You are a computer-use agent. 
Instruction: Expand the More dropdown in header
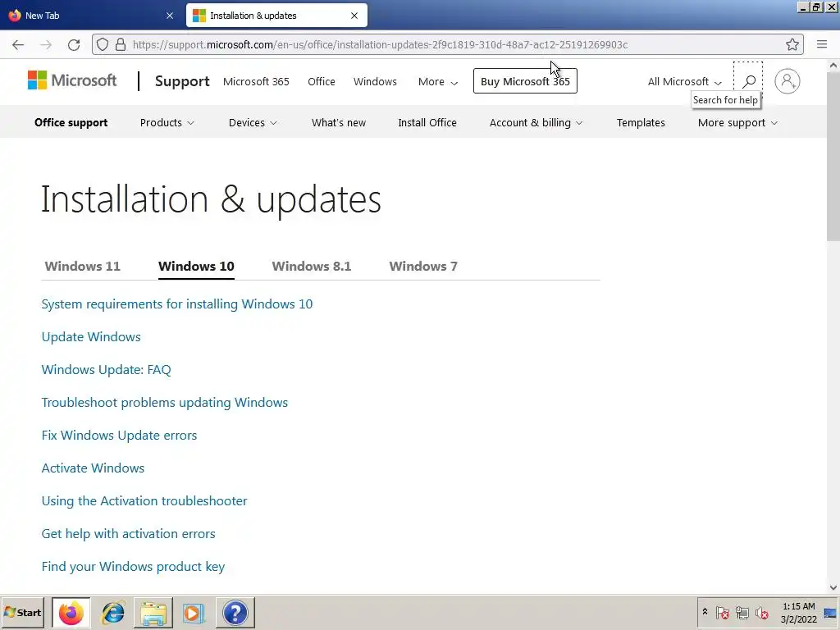[438, 81]
